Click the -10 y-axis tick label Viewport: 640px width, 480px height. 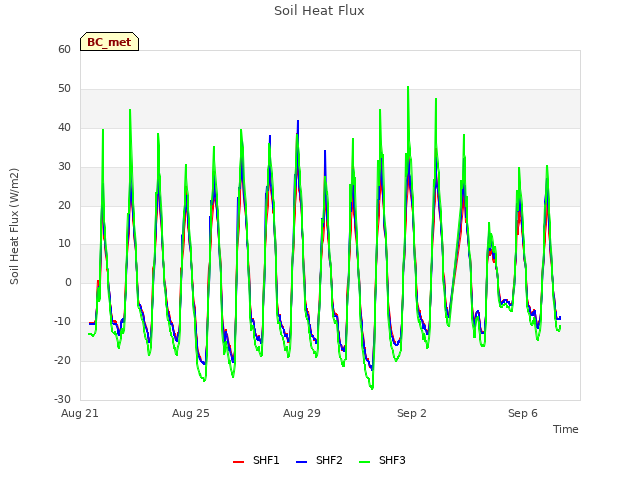coord(63,321)
